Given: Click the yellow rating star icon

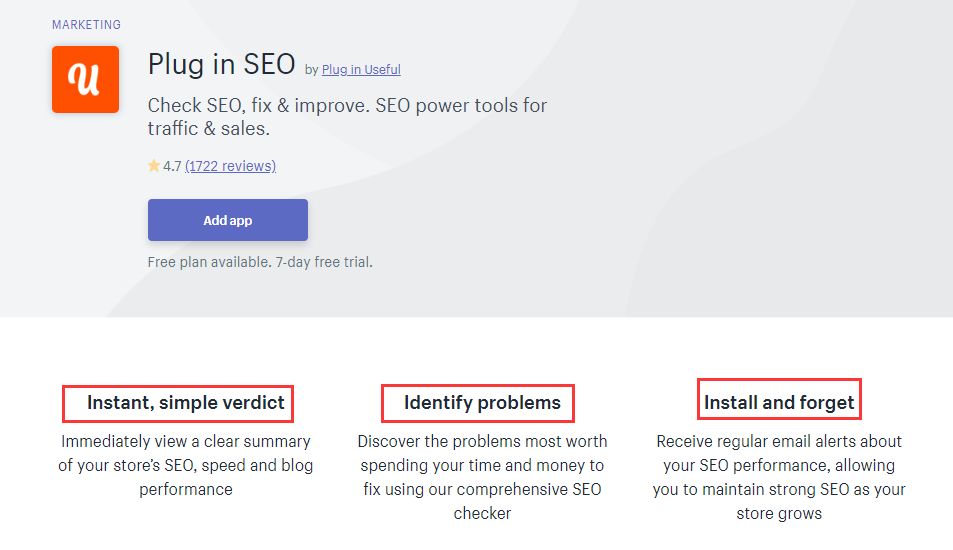Looking at the screenshot, I should [154, 165].
